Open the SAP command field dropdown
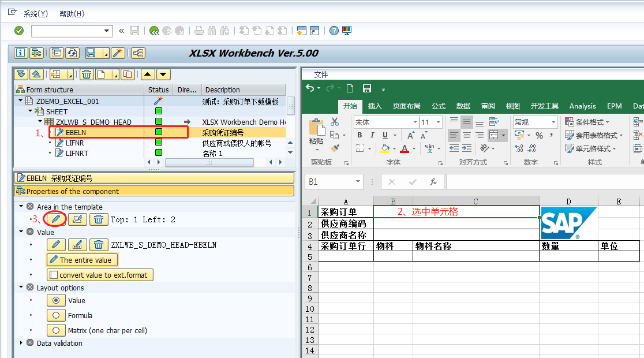 coord(107,31)
